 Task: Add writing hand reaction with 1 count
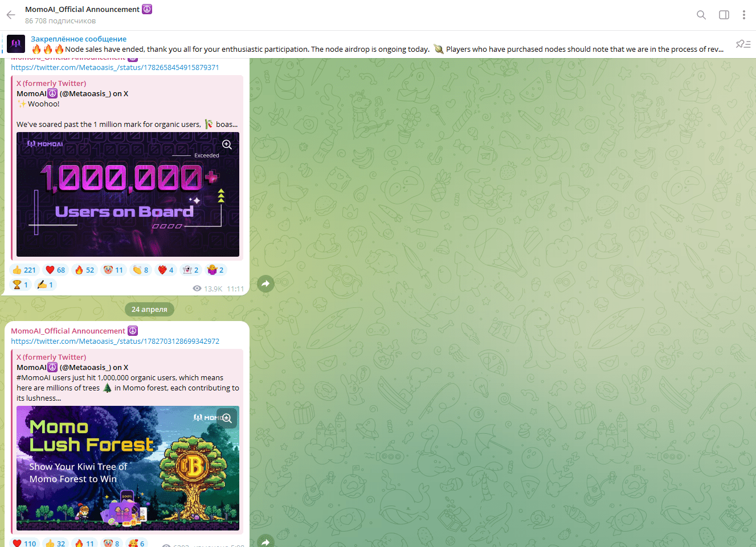click(46, 285)
